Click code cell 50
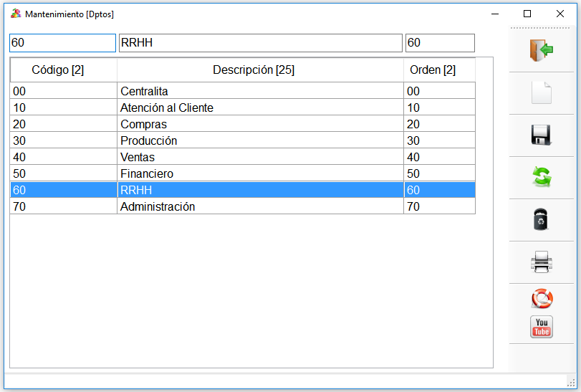The width and height of the screenshot is (581, 392). click(x=63, y=173)
